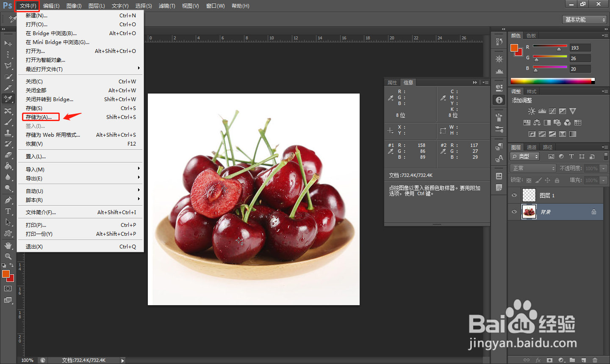Open 滤镜(T) menu
This screenshot has height=364, width=610.
tap(167, 6)
